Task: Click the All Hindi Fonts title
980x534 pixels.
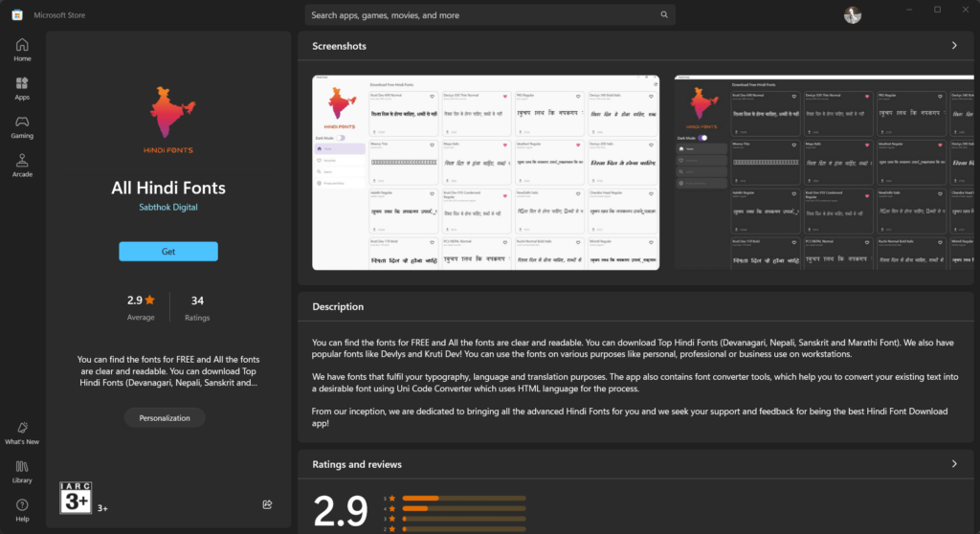Action: [x=168, y=188]
